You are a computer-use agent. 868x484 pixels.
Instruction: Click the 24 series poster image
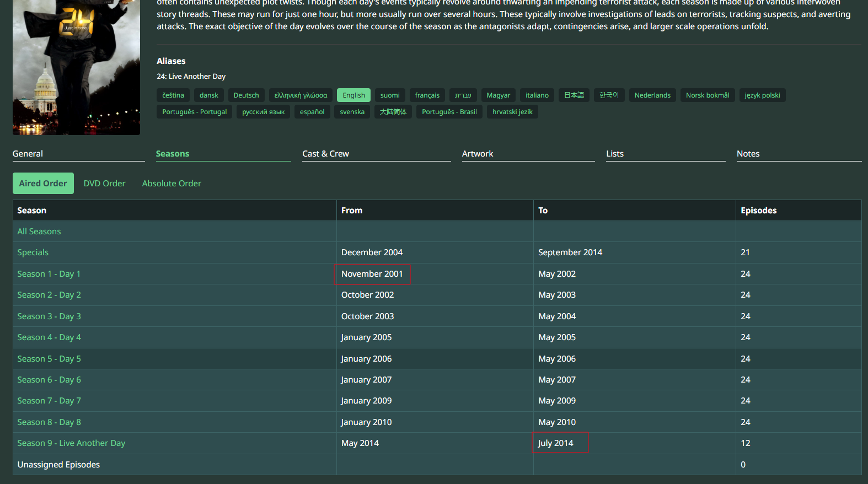(x=76, y=66)
